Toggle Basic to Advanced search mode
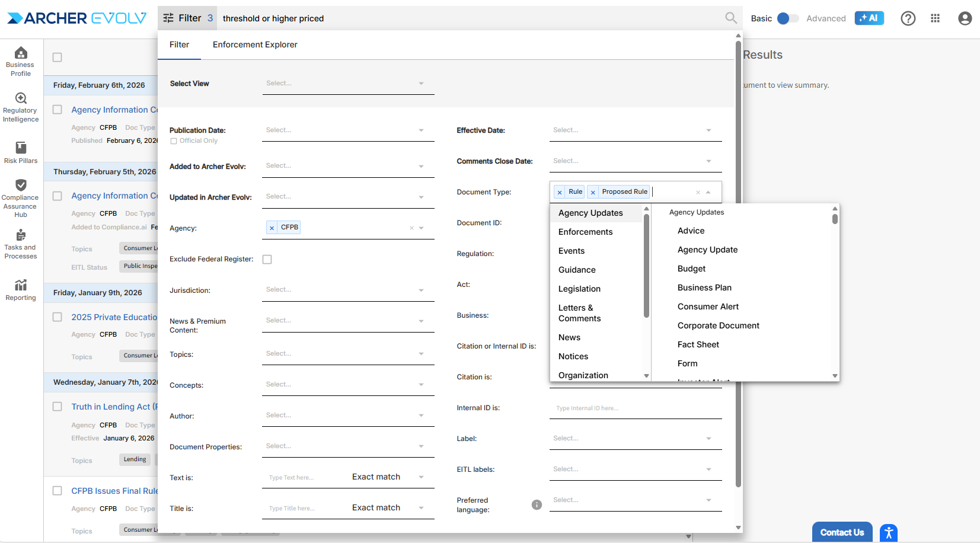The width and height of the screenshot is (980, 543). (x=787, y=18)
